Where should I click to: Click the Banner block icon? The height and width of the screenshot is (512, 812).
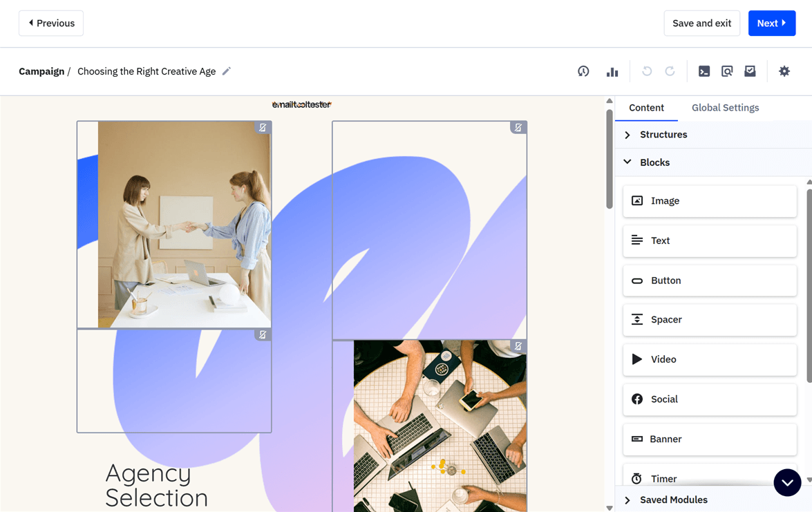637,439
